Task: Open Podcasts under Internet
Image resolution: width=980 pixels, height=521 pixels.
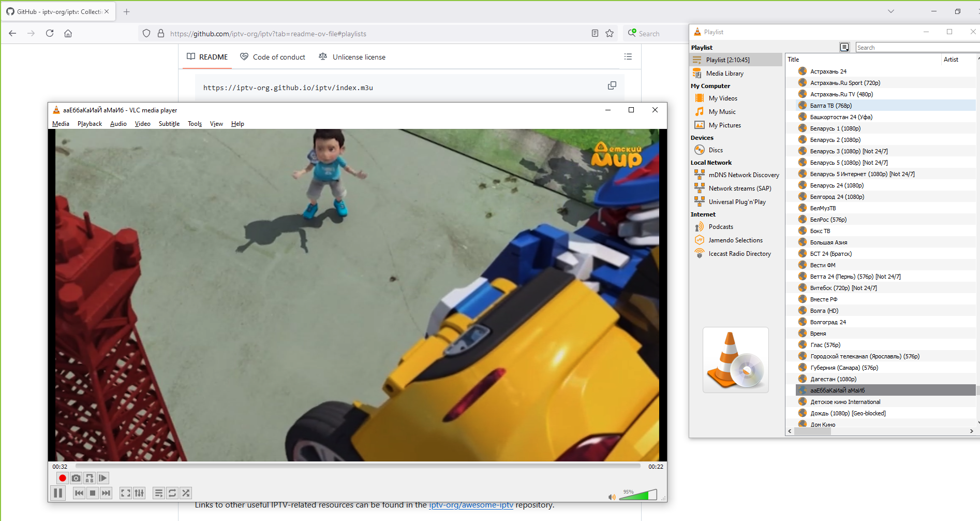Action: 736,227
